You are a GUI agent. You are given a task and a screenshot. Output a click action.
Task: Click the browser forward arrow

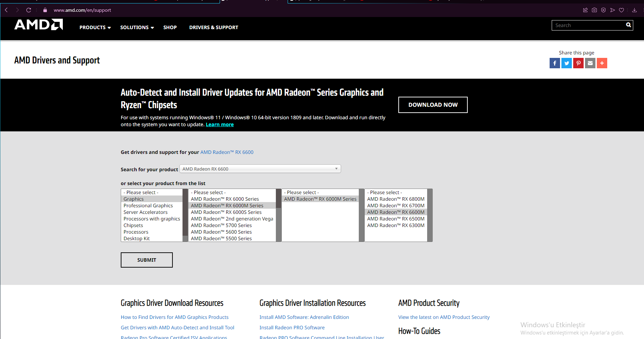[17, 10]
